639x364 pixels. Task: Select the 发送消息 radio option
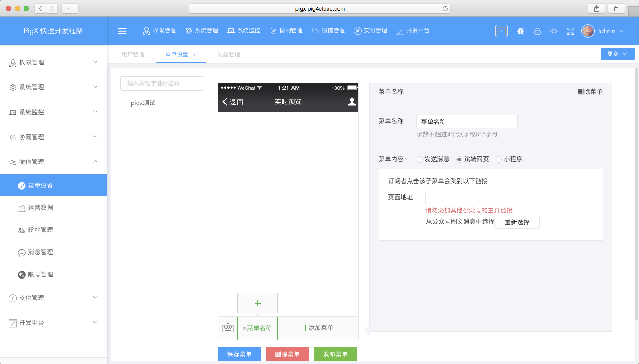420,160
